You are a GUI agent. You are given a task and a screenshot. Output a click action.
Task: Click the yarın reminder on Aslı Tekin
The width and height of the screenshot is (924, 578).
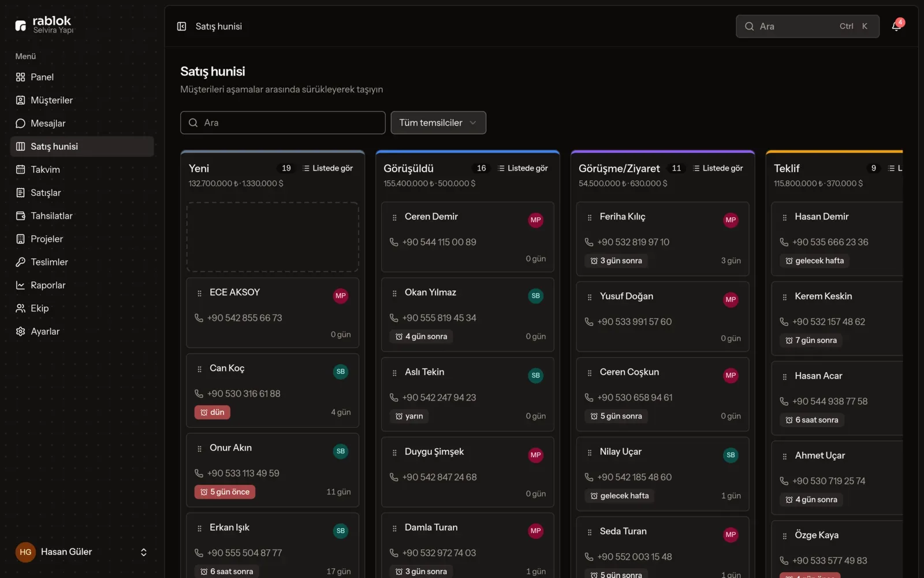click(x=409, y=416)
